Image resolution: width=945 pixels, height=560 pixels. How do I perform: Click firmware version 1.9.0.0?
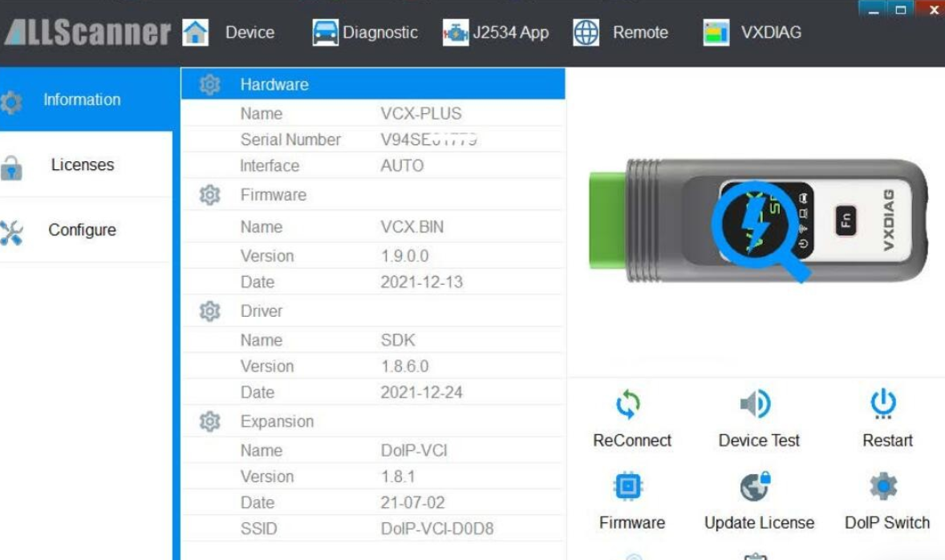tap(404, 256)
